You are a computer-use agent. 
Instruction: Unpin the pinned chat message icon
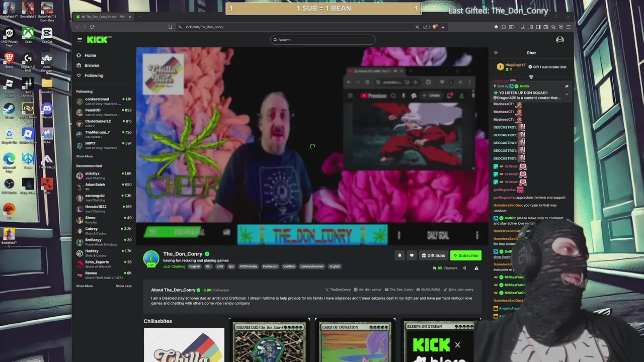coord(567,86)
